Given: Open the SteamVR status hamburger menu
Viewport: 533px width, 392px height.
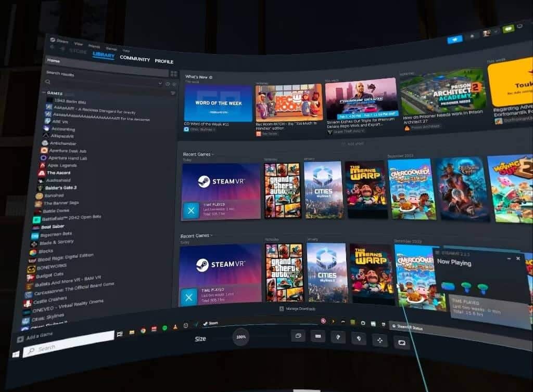Looking at the screenshot, I should tap(438, 253).
